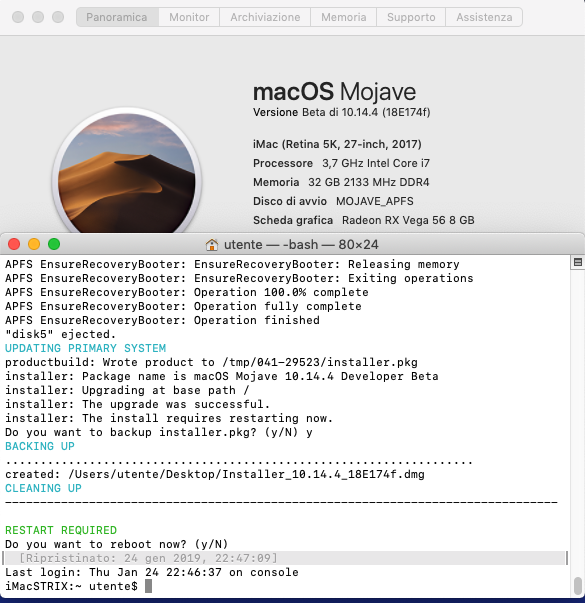Image resolution: width=585 pixels, height=603 pixels.
Task: Click the Memoria 32 GB 2133 MHz DDR4 line
Action: [341, 182]
